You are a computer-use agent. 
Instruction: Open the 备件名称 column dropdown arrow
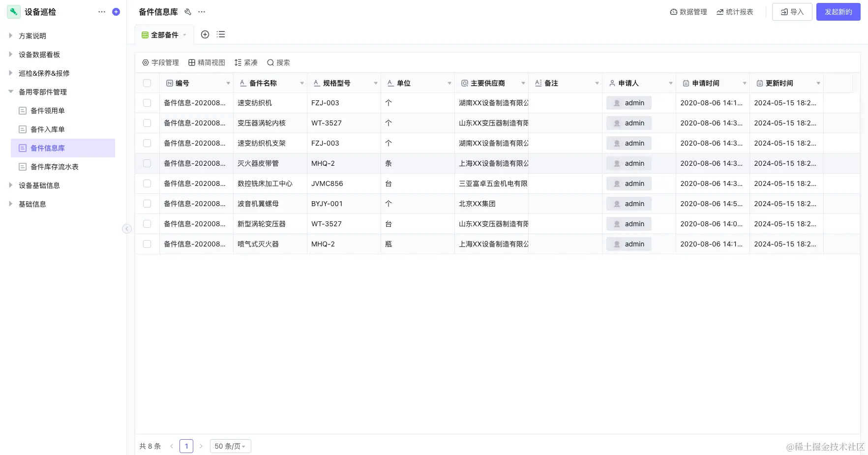[302, 83]
